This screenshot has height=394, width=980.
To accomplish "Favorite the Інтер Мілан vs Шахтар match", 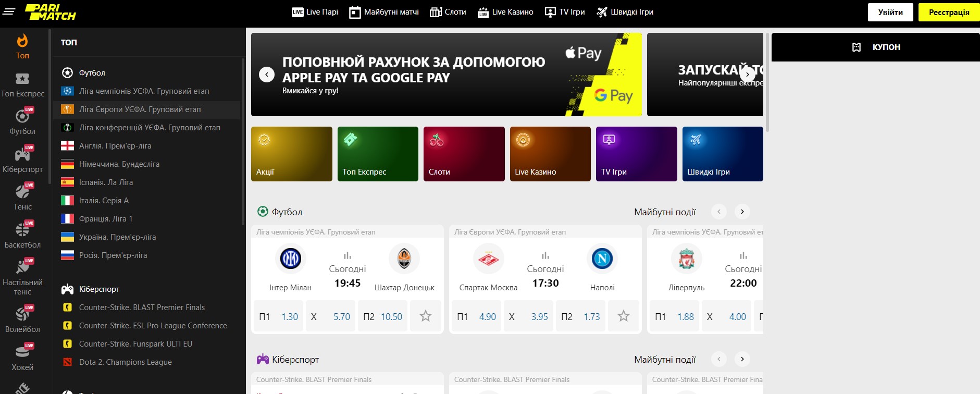I will coord(426,316).
